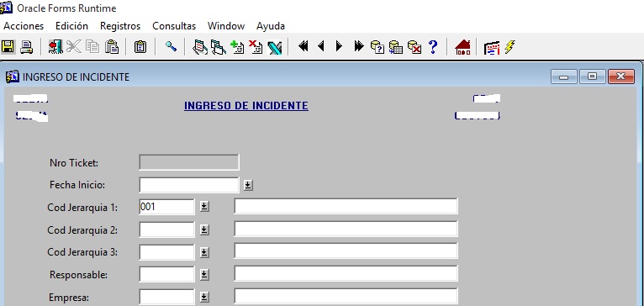The height and width of the screenshot is (306, 644).
Task: Click the Empresa description field
Action: coord(346,296)
